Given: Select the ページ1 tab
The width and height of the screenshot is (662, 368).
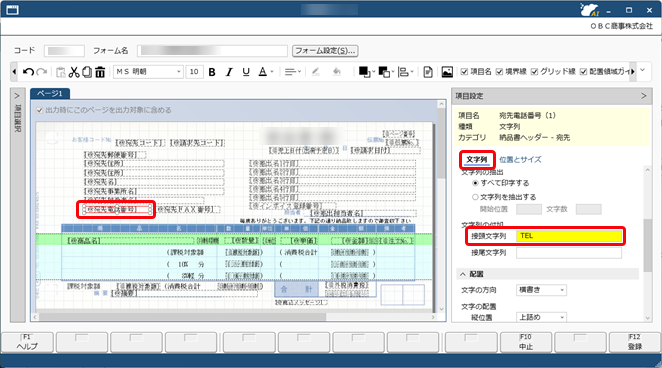Looking at the screenshot, I should [49, 93].
